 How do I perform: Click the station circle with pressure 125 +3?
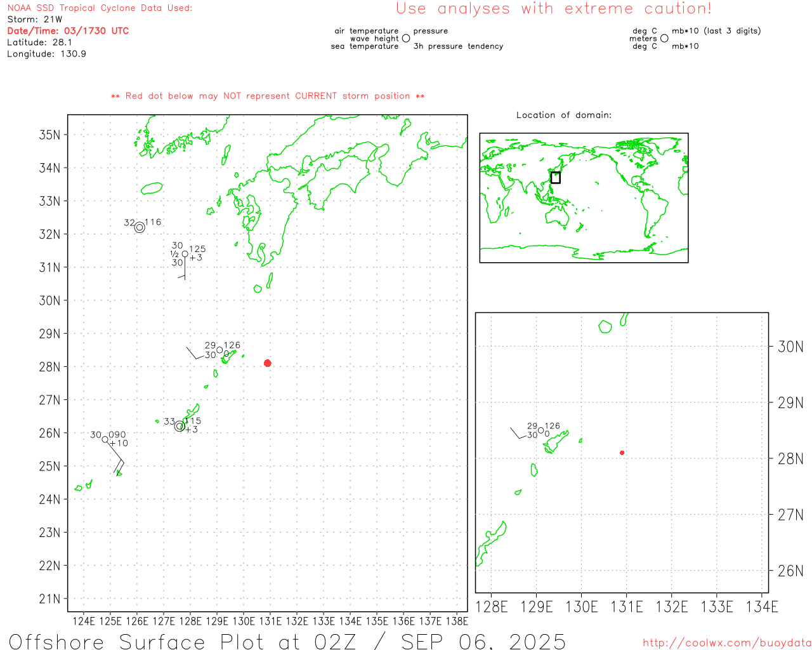[185, 254]
